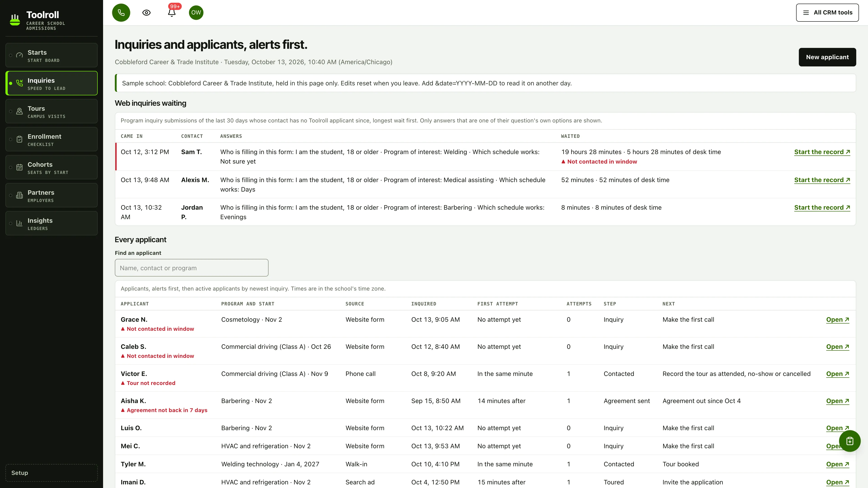The width and height of the screenshot is (868, 488).
Task: Open Partners employers section
Action: pyautogui.click(x=52, y=195)
